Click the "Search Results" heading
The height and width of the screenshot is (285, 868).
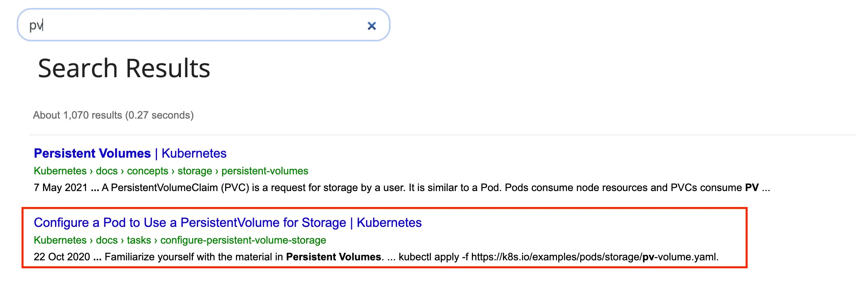124,68
